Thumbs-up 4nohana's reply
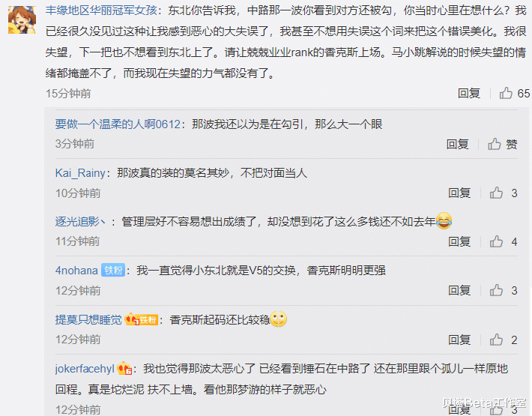 (x=496, y=291)
